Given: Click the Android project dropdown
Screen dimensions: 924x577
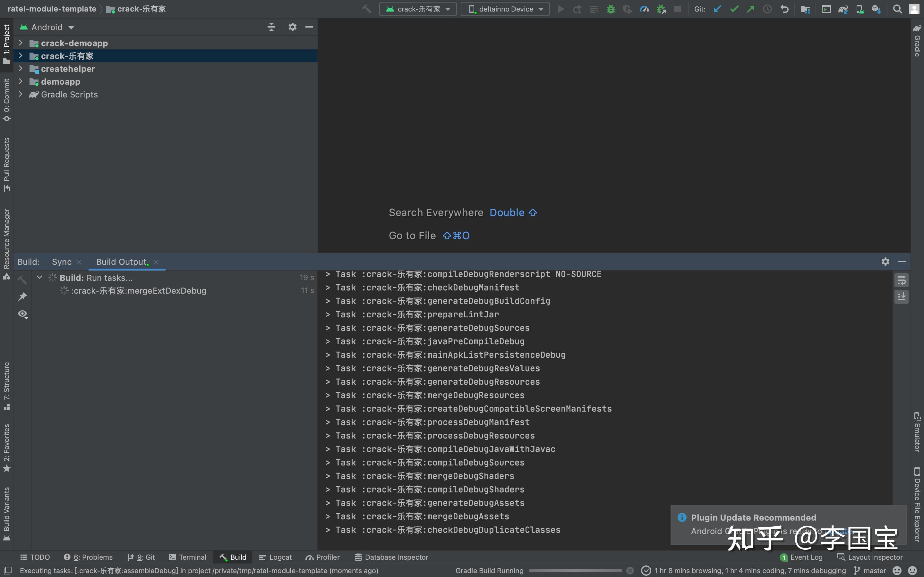Looking at the screenshot, I should [x=47, y=27].
